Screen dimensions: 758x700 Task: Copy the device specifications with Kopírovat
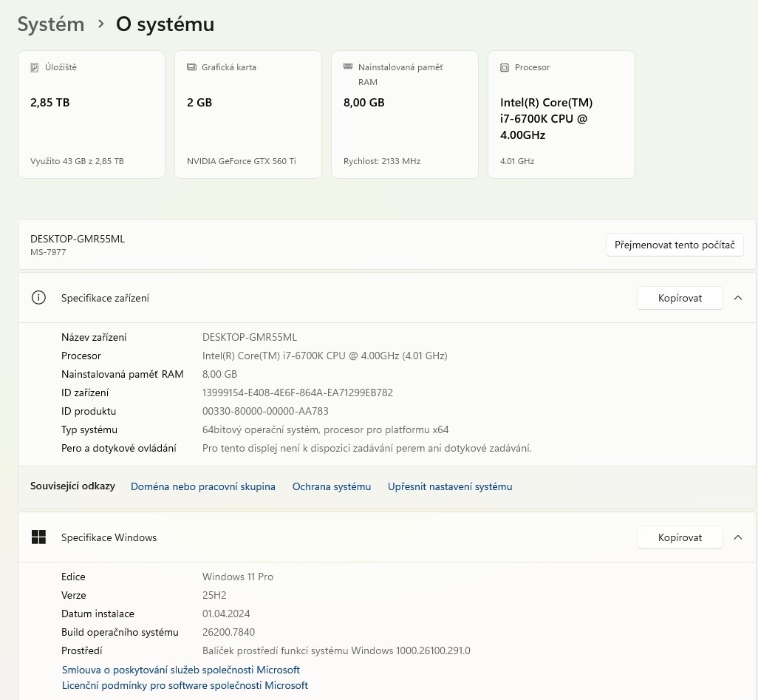point(680,298)
